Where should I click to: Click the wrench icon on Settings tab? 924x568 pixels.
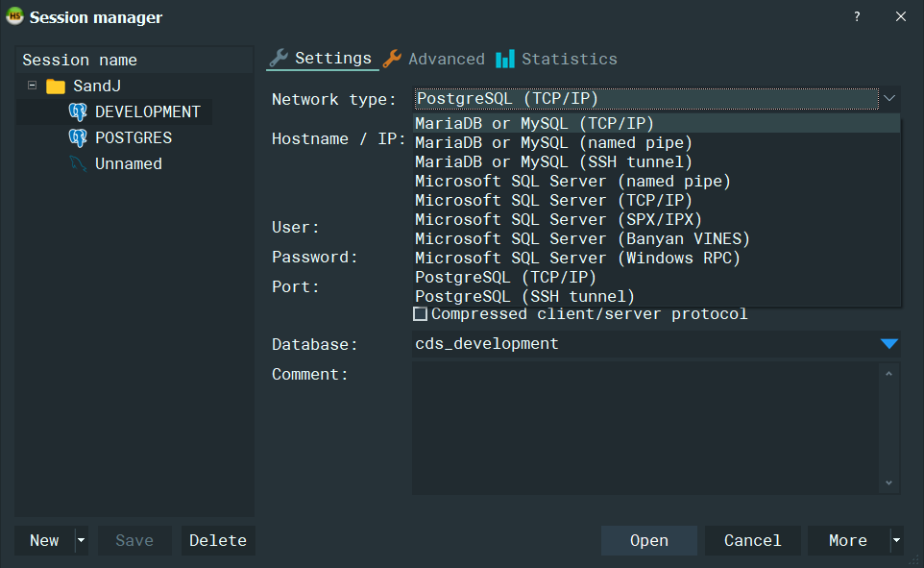point(279,58)
